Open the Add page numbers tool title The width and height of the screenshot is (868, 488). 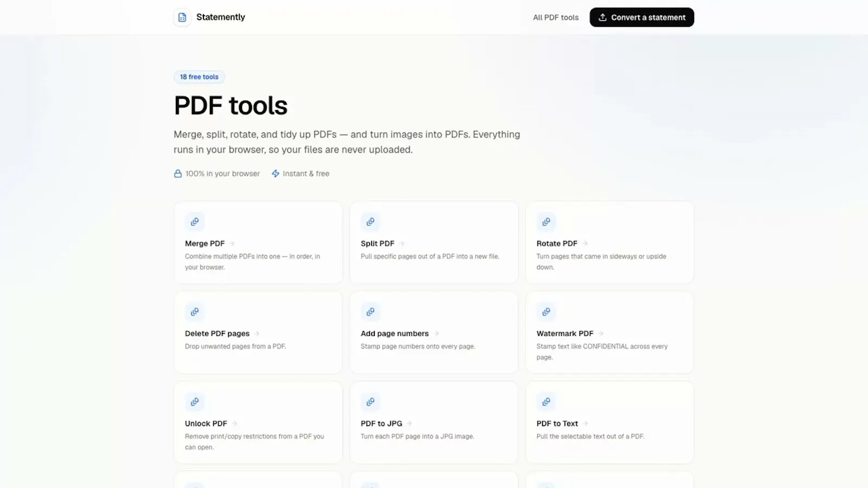click(394, 333)
